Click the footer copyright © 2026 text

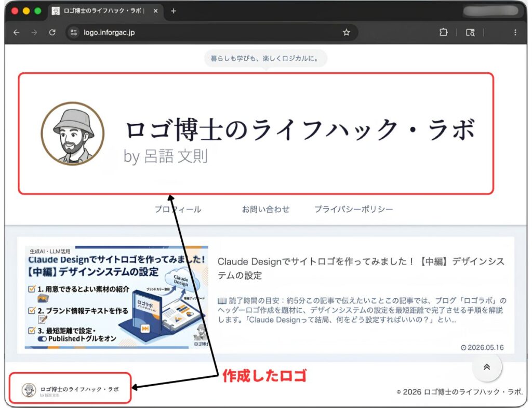(460, 392)
